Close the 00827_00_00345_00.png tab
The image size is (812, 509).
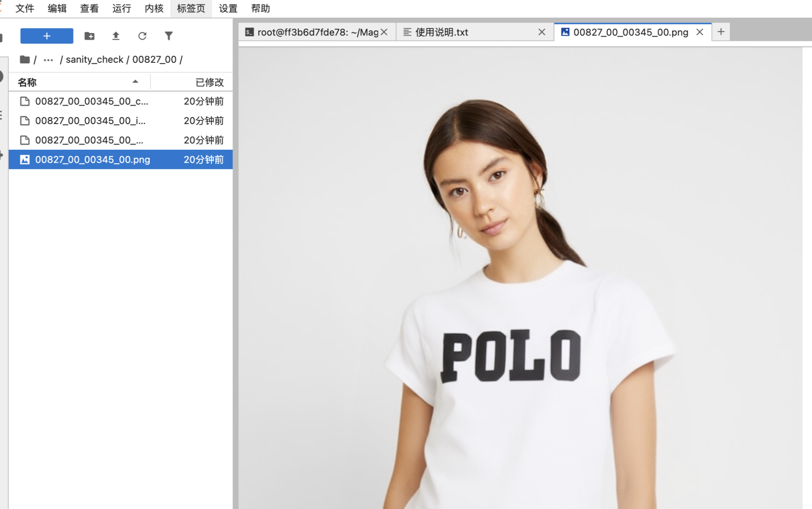point(700,32)
